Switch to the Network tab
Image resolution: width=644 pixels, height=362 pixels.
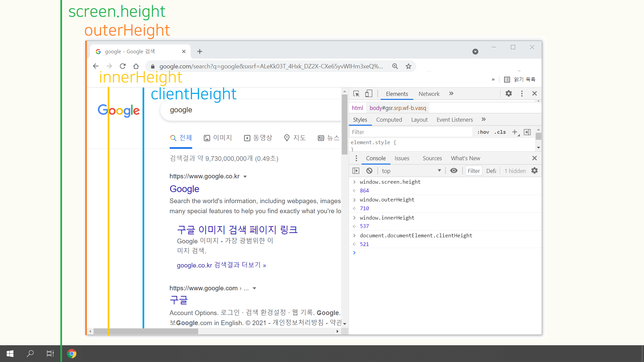tap(429, 94)
